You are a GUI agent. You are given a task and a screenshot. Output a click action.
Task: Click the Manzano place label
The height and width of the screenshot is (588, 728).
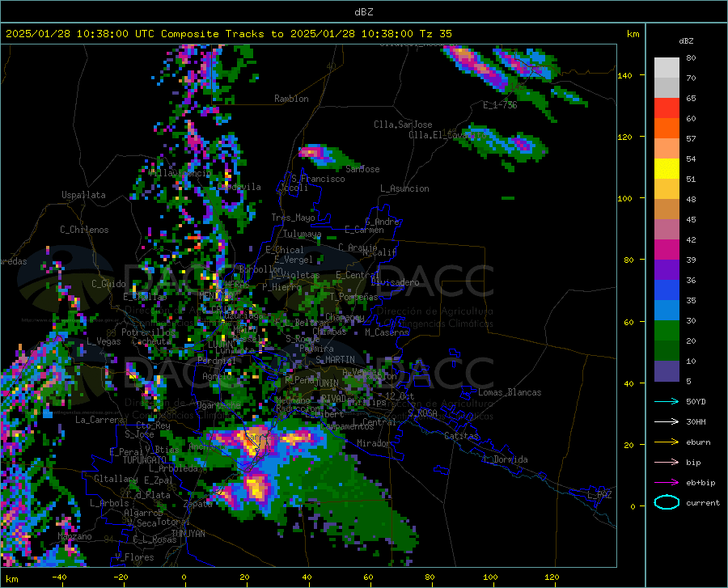coord(74,536)
